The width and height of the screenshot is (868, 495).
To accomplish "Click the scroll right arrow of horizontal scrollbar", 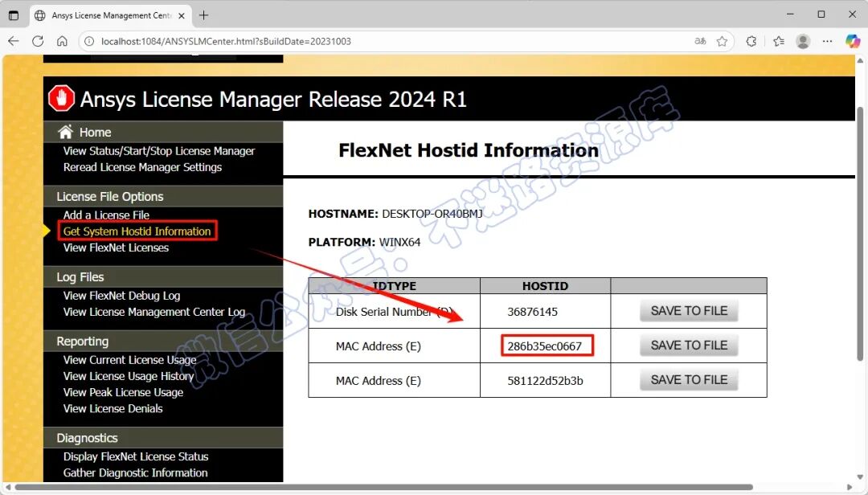I will (x=850, y=487).
